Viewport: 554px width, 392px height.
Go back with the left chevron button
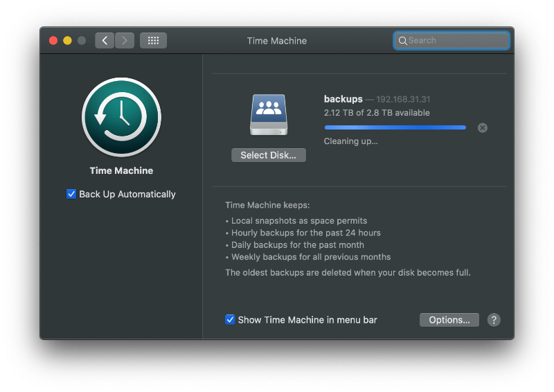tap(105, 40)
